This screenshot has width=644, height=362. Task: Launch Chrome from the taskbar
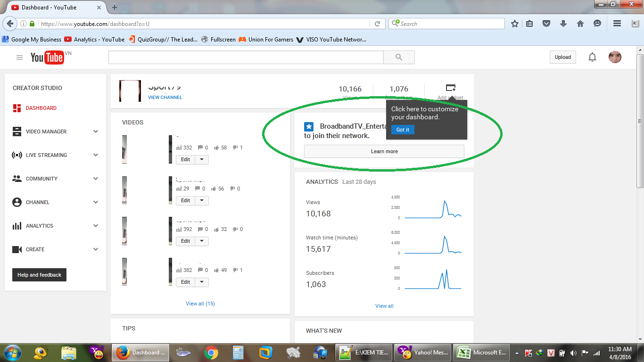211,353
